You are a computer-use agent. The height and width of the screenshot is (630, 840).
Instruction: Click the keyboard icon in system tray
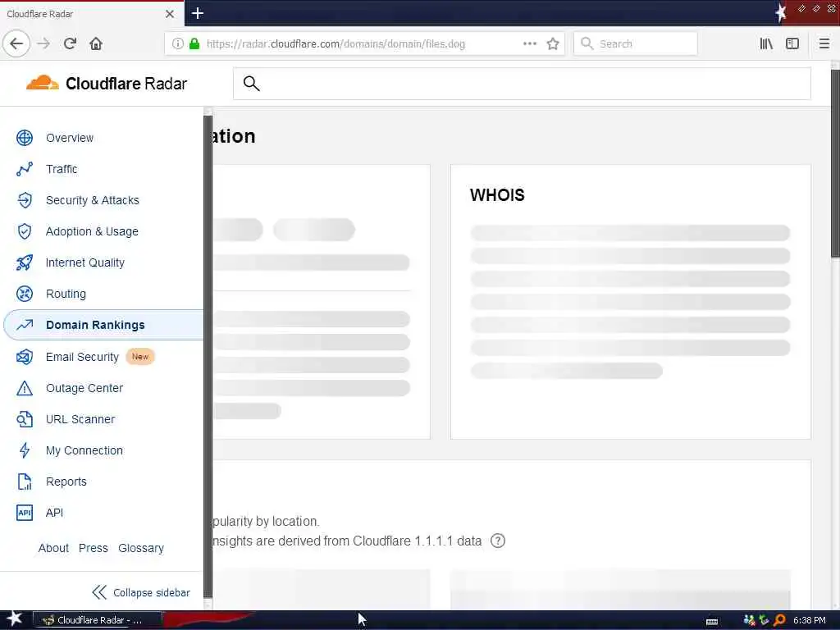tap(712, 622)
